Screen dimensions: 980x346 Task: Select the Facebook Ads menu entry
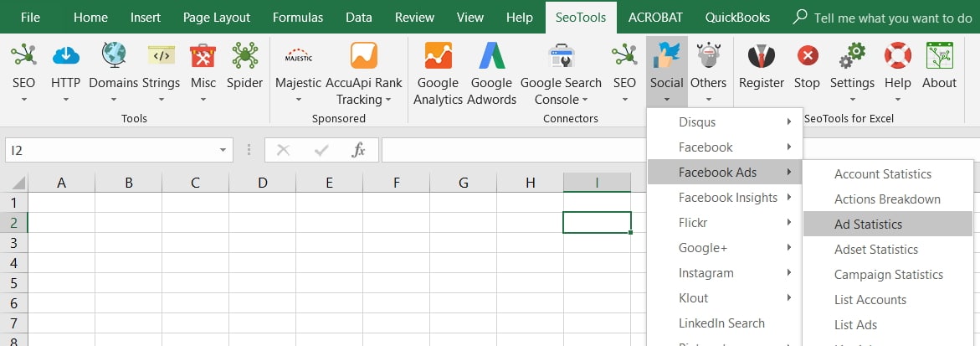(725, 172)
